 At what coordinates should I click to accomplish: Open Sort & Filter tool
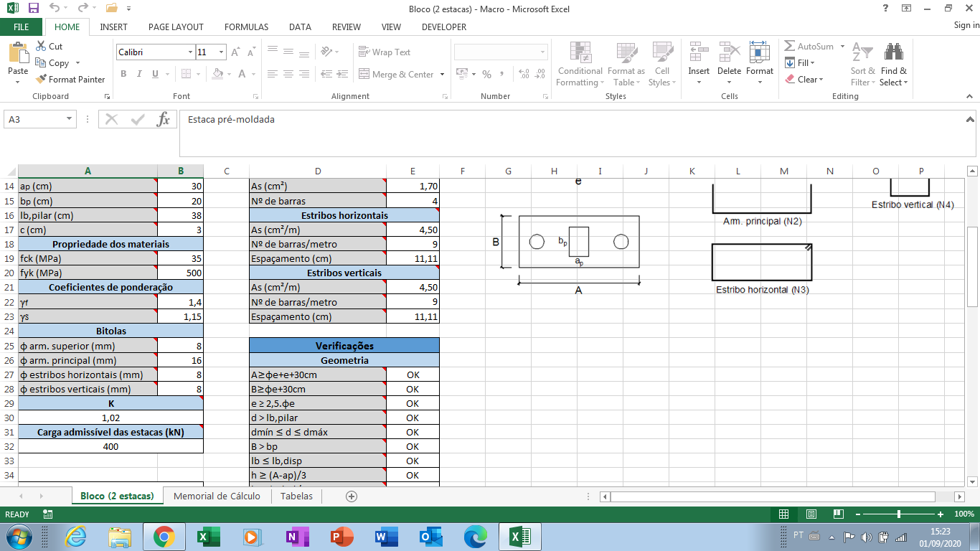pyautogui.click(x=862, y=63)
